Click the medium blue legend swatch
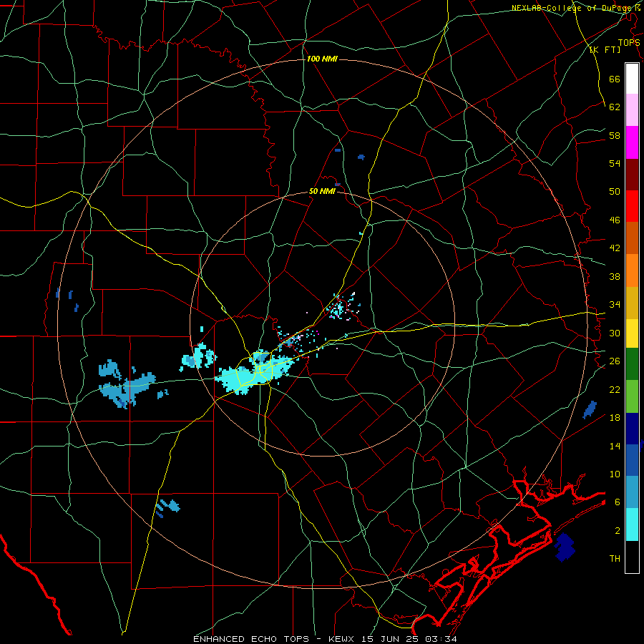Viewport: 644px width, 644px height. pyautogui.click(x=632, y=460)
